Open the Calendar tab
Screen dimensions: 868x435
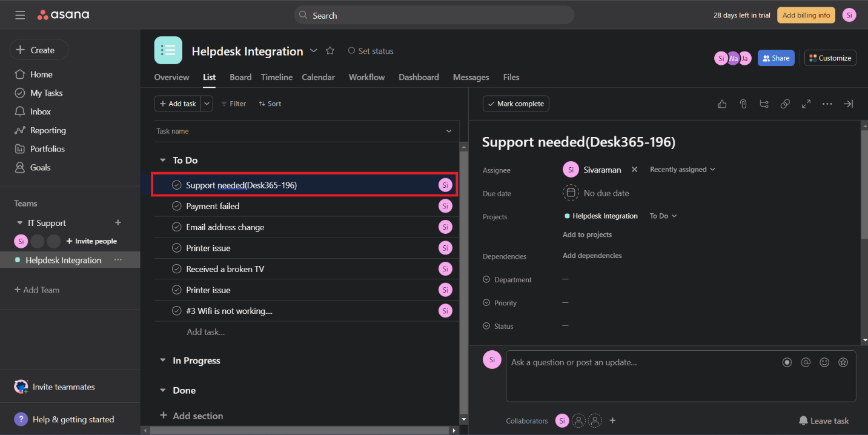click(319, 77)
